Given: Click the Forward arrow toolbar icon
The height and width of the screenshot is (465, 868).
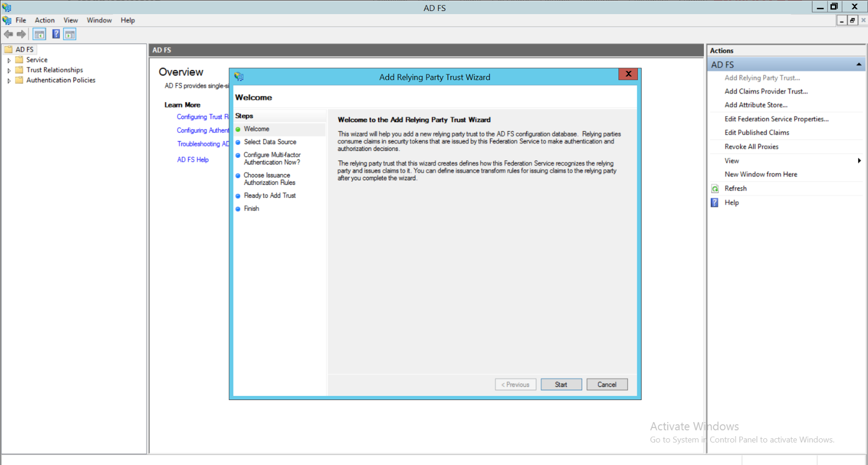Looking at the screenshot, I should pos(21,35).
